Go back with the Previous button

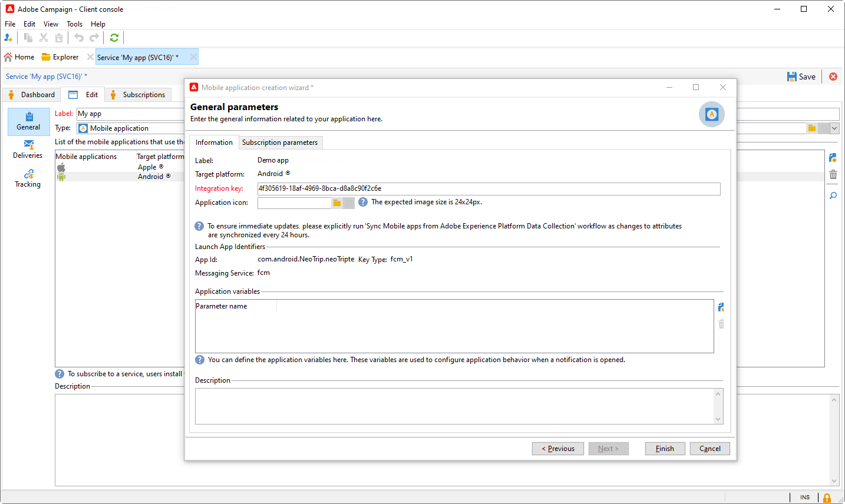point(558,449)
